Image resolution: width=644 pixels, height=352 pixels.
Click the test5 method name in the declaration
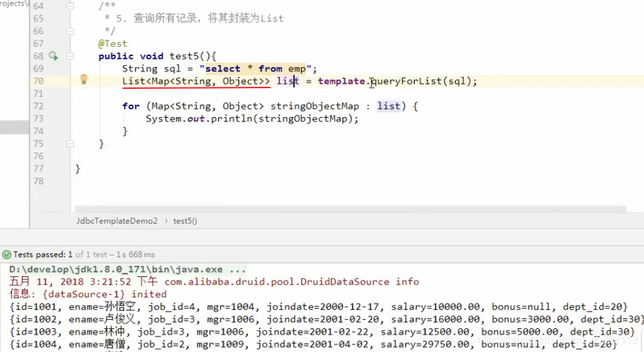pyautogui.click(x=184, y=56)
